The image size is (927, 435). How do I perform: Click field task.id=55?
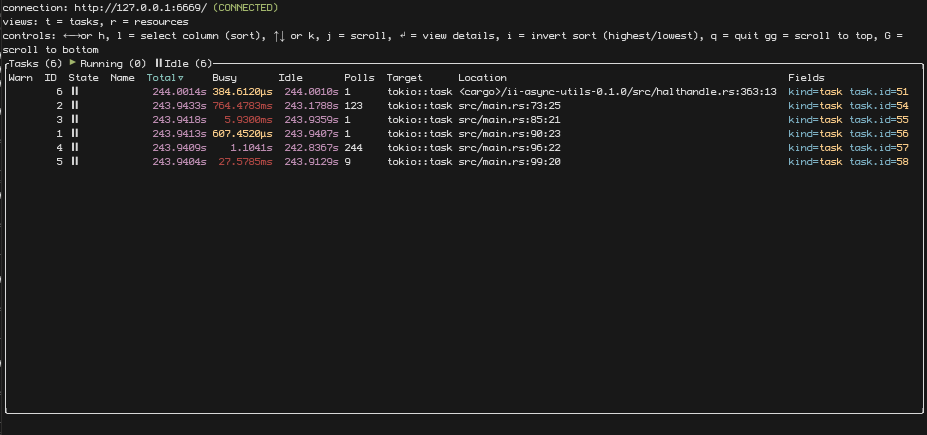pyautogui.click(x=879, y=119)
